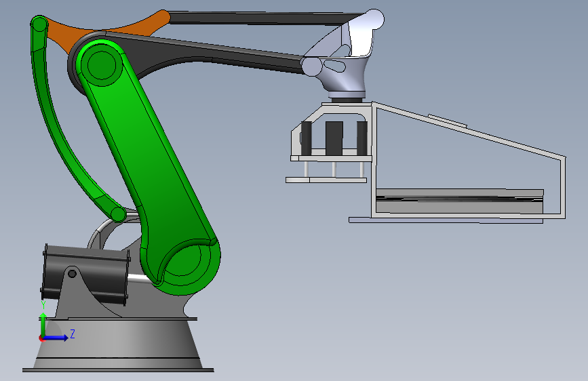Click the pivot pin on the cylinder bracket

[72, 274]
